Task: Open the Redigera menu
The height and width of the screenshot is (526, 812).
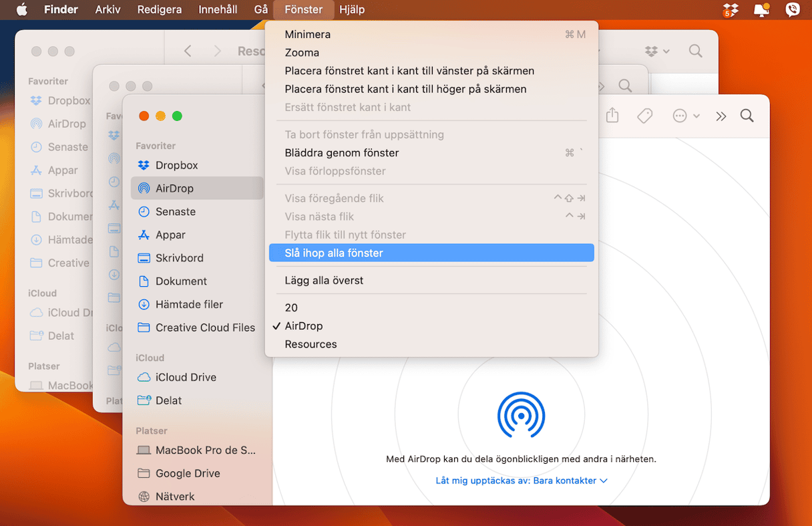Action: tap(160, 10)
